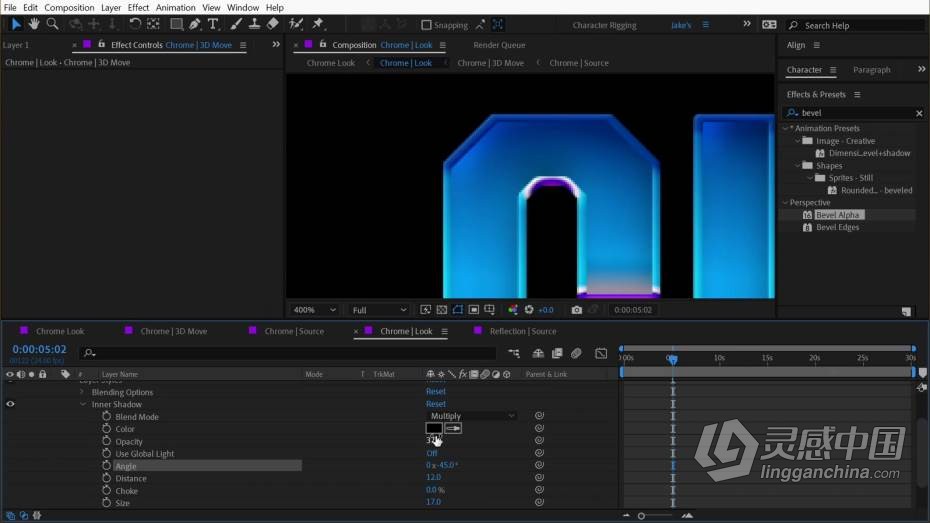Select the Hand tool
This screenshot has height=523, width=930.
point(34,24)
